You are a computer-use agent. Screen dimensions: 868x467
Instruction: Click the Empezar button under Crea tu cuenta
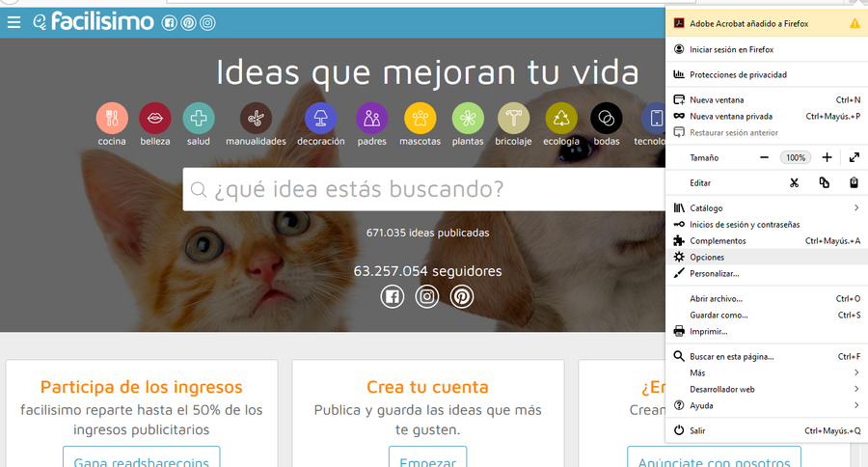point(427,457)
